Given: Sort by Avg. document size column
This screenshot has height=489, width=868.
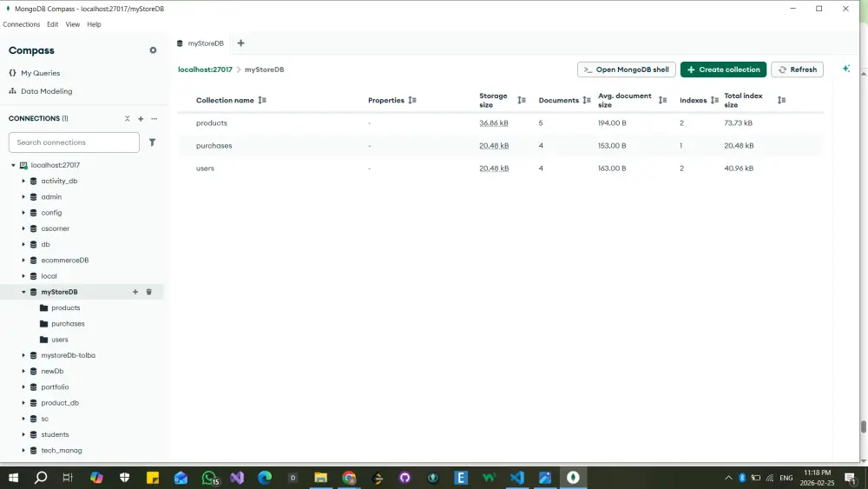Looking at the screenshot, I should [x=662, y=100].
